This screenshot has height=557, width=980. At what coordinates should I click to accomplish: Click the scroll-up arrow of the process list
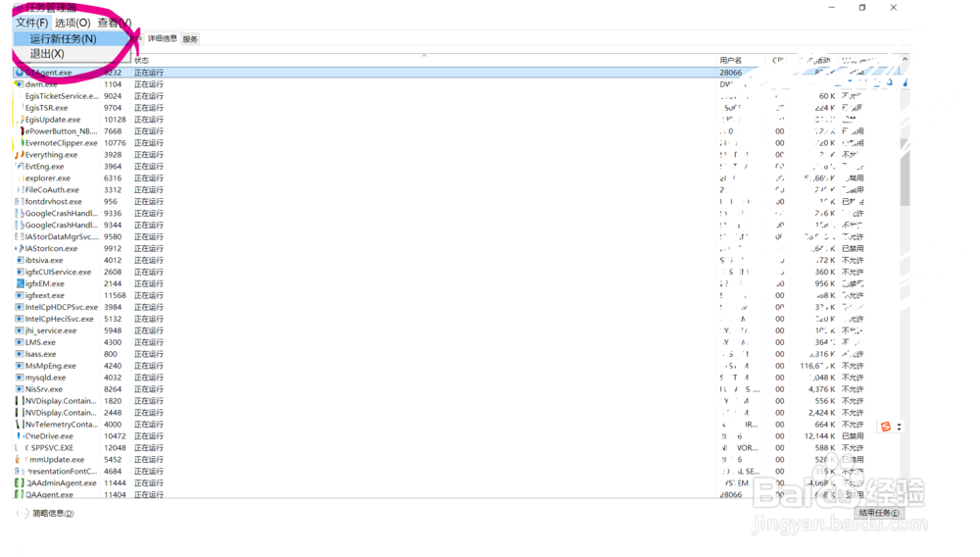click(905, 60)
